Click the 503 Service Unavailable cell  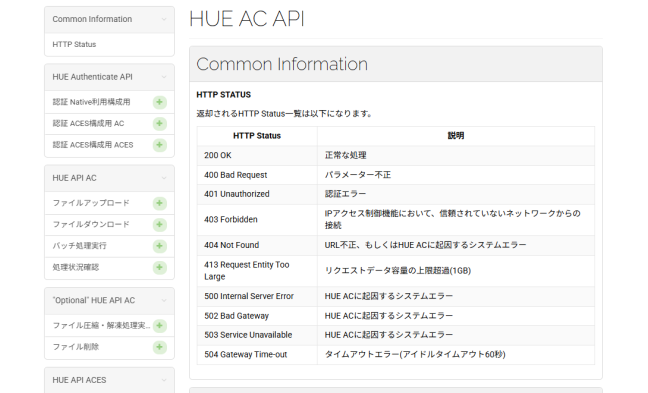click(x=257, y=335)
